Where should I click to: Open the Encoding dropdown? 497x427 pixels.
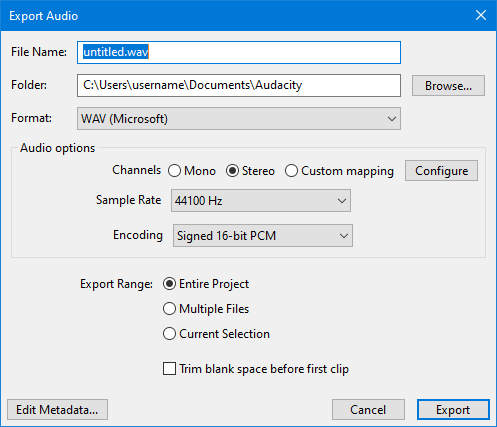point(263,236)
